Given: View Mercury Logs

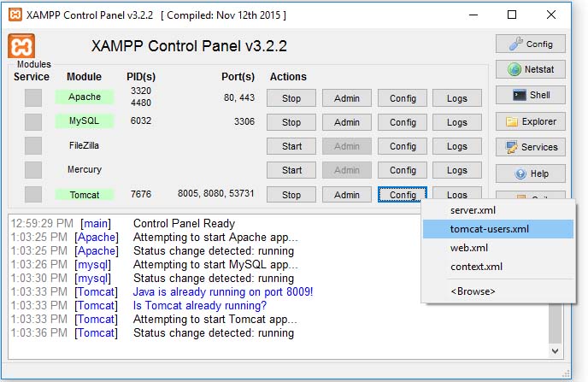Looking at the screenshot, I should (x=457, y=170).
